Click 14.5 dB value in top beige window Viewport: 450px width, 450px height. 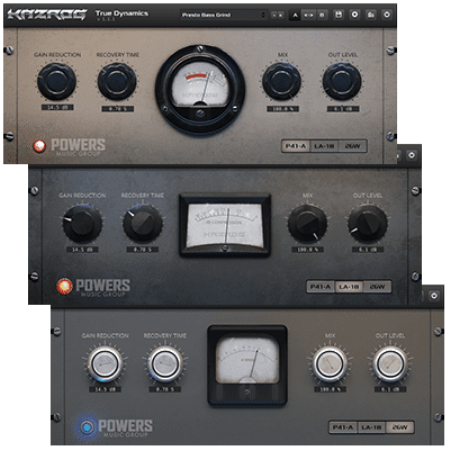pyautogui.click(x=57, y=108)
